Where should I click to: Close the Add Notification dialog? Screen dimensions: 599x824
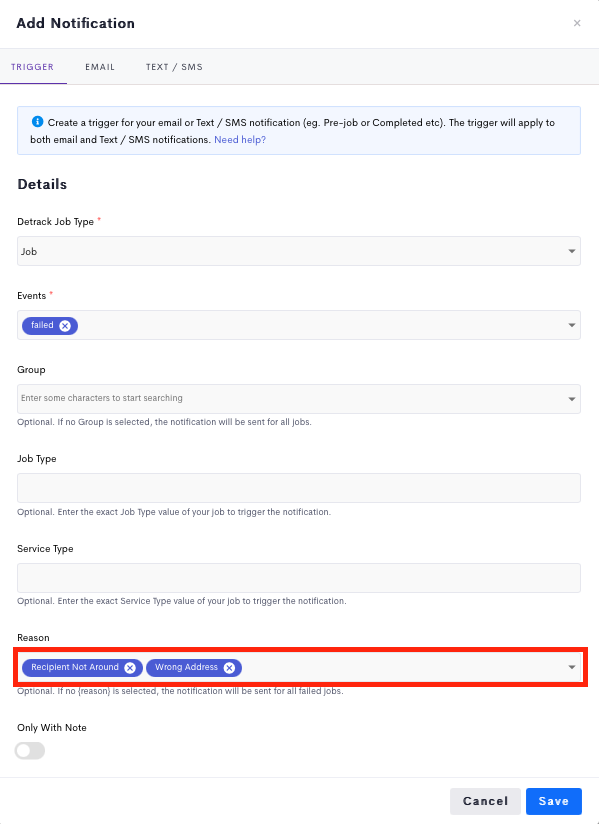(x=577, y=23)
